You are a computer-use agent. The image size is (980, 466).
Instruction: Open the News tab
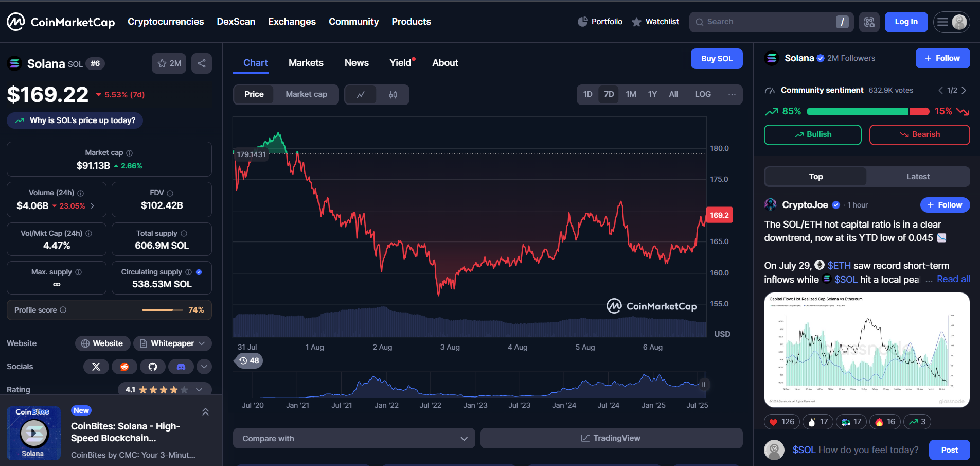(357, 63)
